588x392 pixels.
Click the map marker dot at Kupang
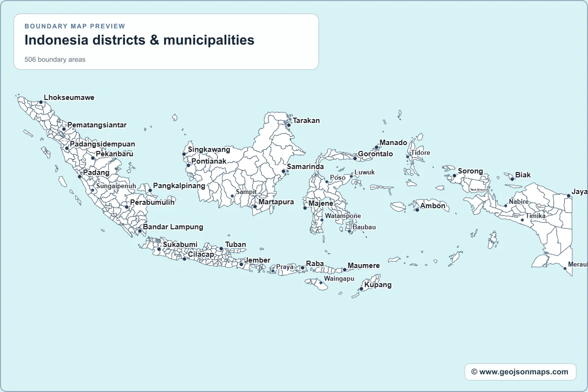pyautogui.click(x=361, y=289)
